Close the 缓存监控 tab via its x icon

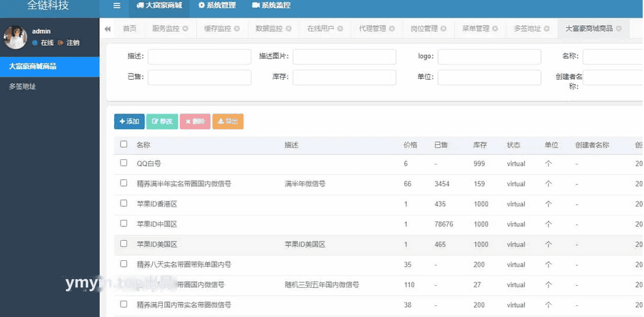(x=237, y=29)
